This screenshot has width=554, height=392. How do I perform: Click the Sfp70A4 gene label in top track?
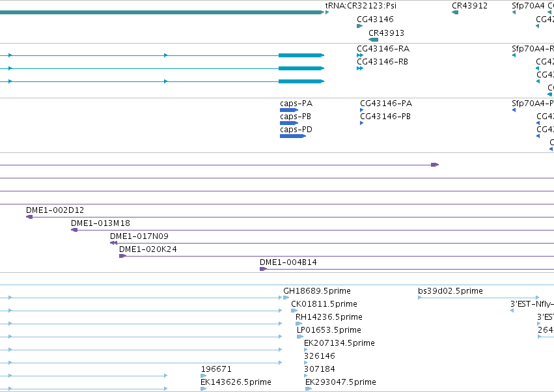tap(528, 6)
